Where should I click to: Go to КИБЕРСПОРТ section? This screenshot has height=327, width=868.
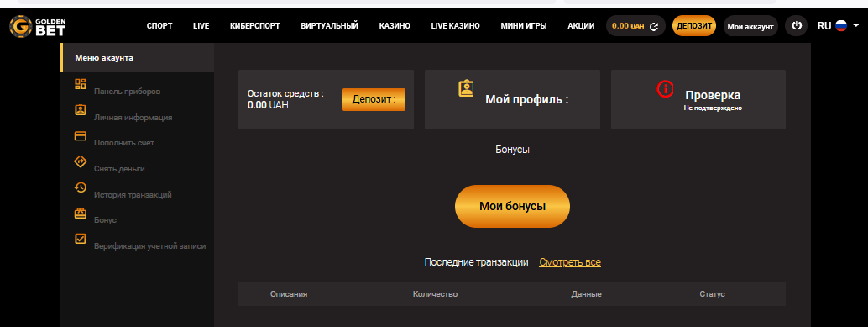click(x=254, y=25)
